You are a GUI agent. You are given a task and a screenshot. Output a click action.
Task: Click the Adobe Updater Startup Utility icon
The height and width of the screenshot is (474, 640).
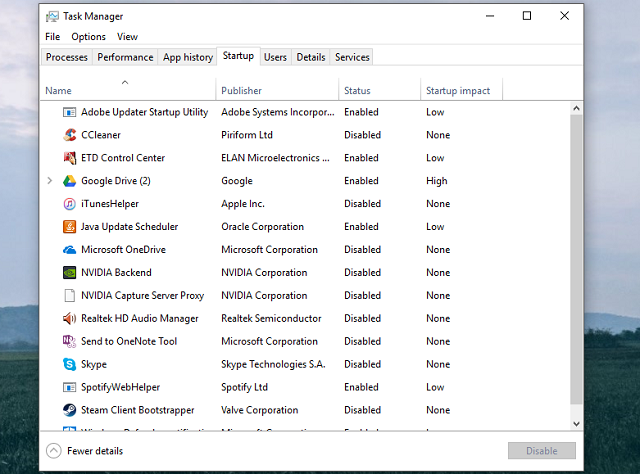[x=69, y=112]
